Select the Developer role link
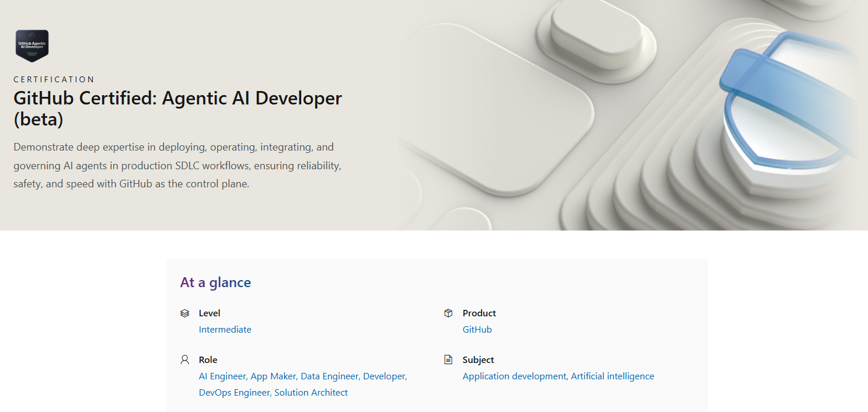 [384, 376]
